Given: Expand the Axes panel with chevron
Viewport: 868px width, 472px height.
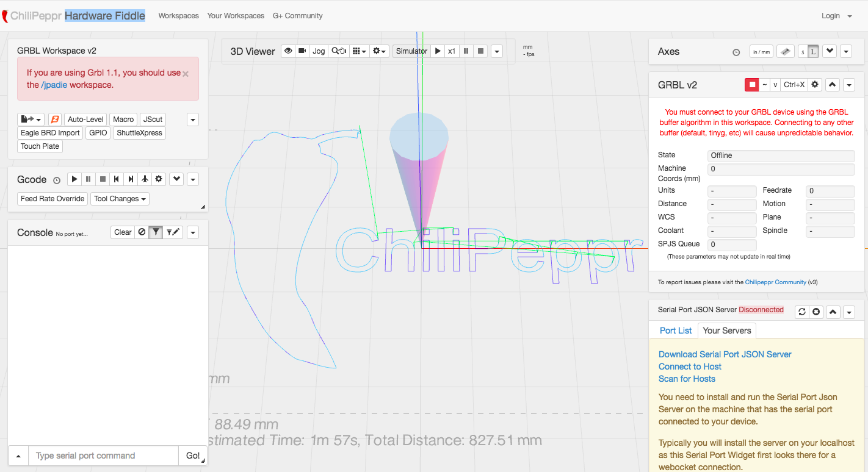Looking at the screenshot, I should (829, 52).
